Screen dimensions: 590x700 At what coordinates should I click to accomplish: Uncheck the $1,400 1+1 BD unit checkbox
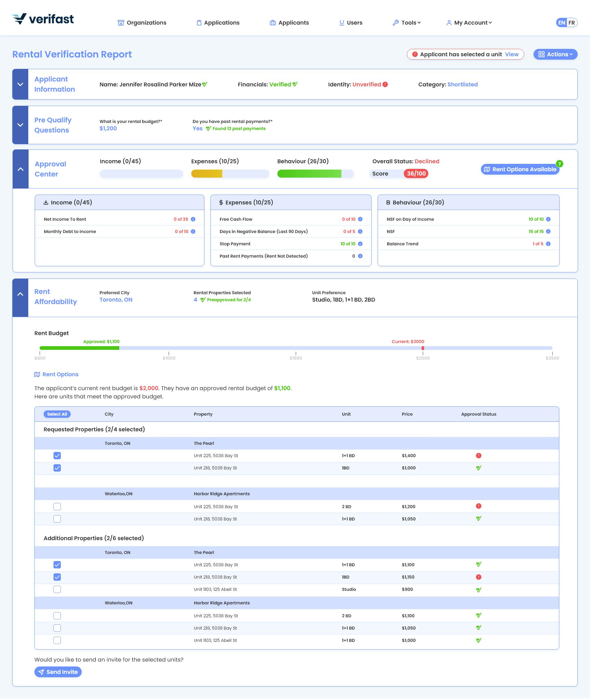coord(57,456)
